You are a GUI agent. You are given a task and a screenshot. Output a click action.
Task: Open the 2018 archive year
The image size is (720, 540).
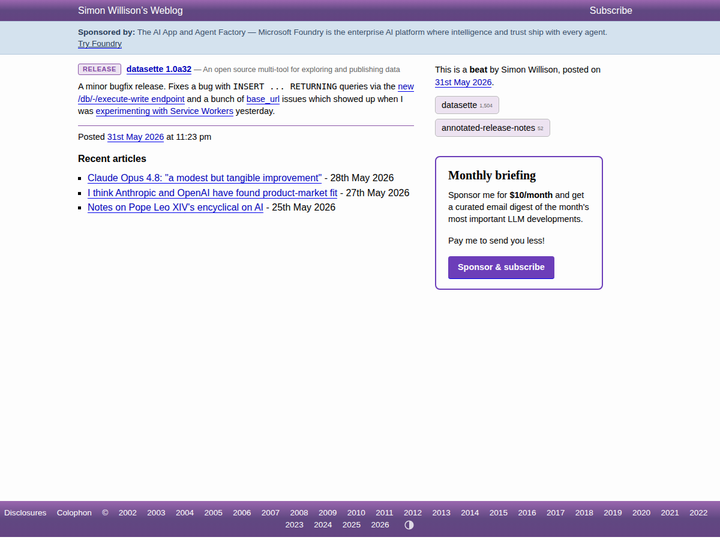pyautogui.click(x=584, y=513)
